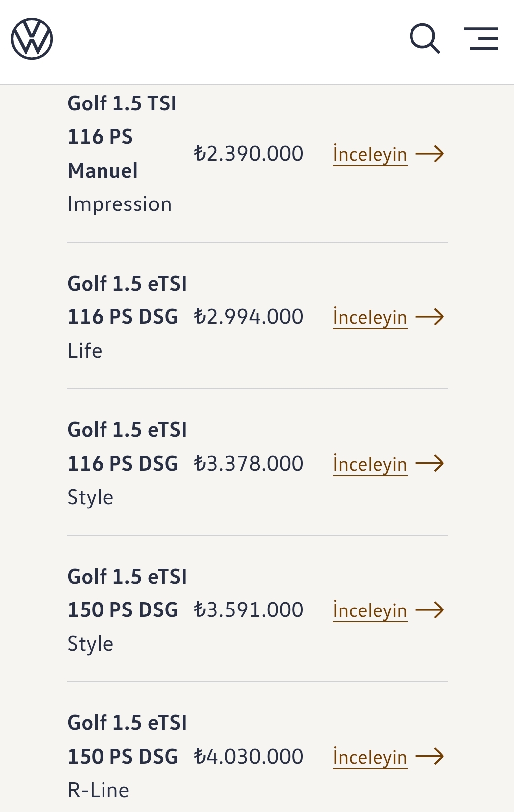The width and height of the screenshot is (514, 812).
Task: Open the search magnifier icon
Action: (x=425, y=38)
